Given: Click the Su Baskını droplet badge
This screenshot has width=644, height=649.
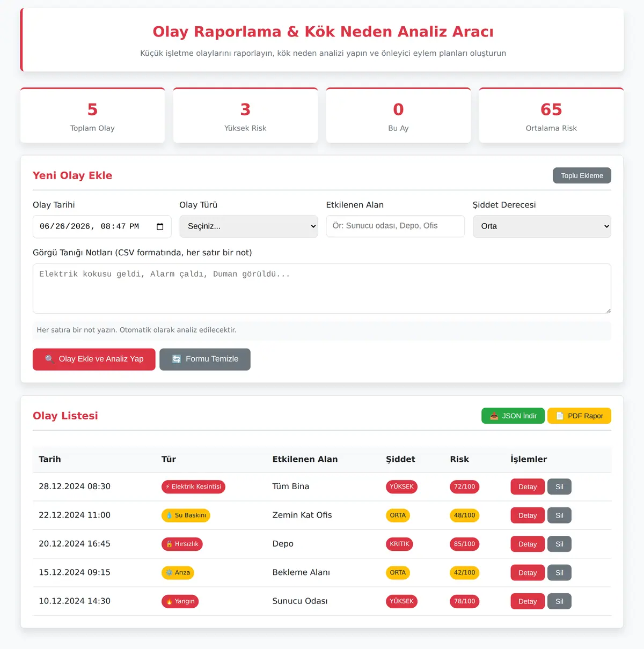Looking at the screenshot, I should [x=186, y=515].
